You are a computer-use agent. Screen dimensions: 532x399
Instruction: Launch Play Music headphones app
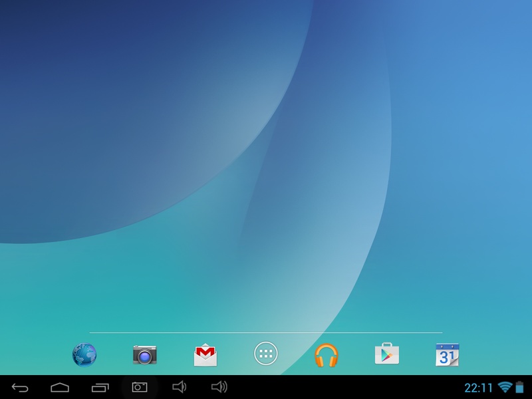coord(326,355)
